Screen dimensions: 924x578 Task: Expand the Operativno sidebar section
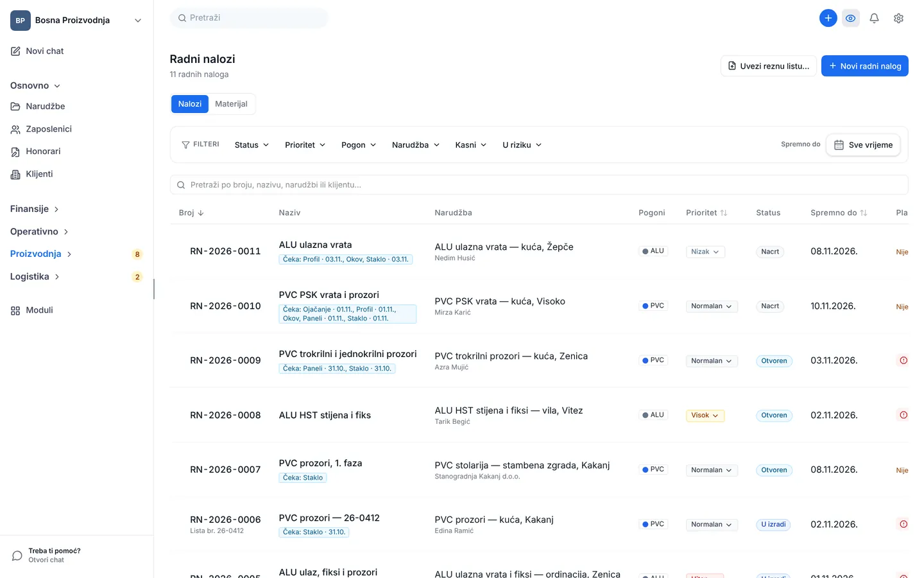pos(39,232)
